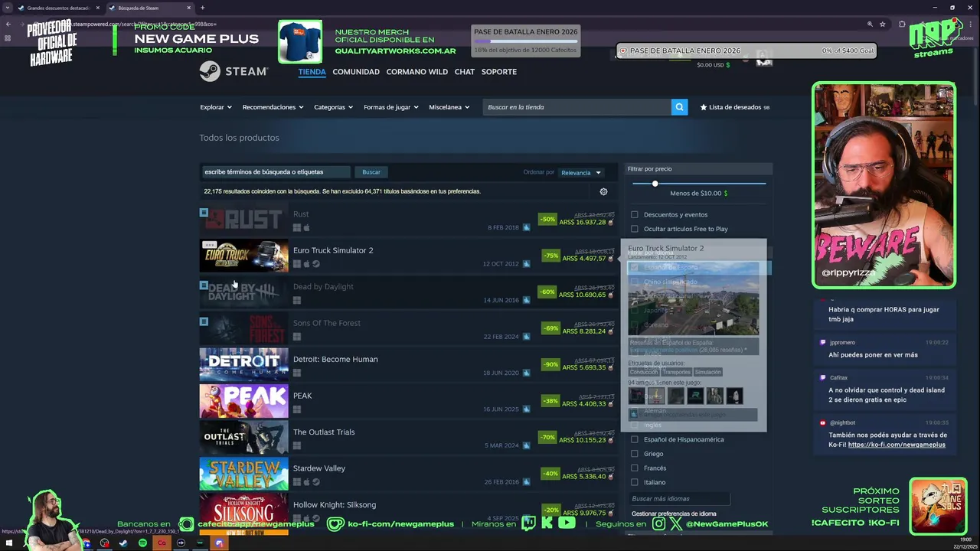Open the Formas de jugar dropdown
This screenshot has height=551, width=980.
pyautogui.click(x=390, y=107)
